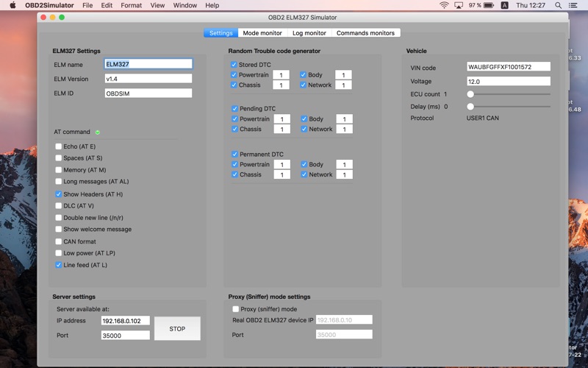Click Pending DTC Body count field
Image resolution: width=588 pixels, height=368 pixels.
point(344,118)
